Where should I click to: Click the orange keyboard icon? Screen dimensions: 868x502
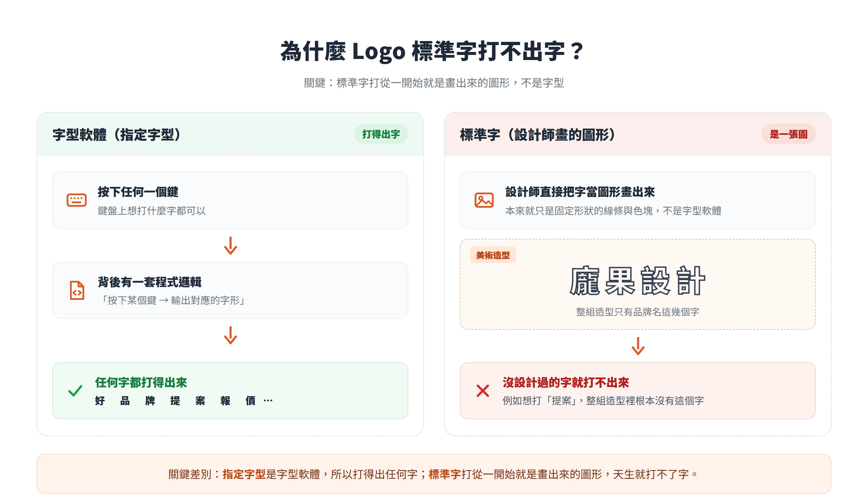(77, 200)
